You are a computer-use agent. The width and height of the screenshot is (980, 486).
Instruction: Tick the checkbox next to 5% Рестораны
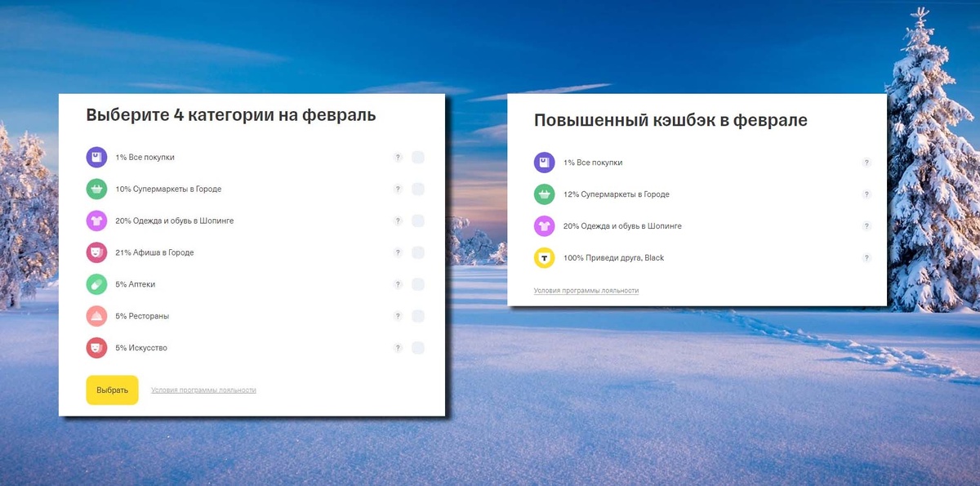pos(417,316)
